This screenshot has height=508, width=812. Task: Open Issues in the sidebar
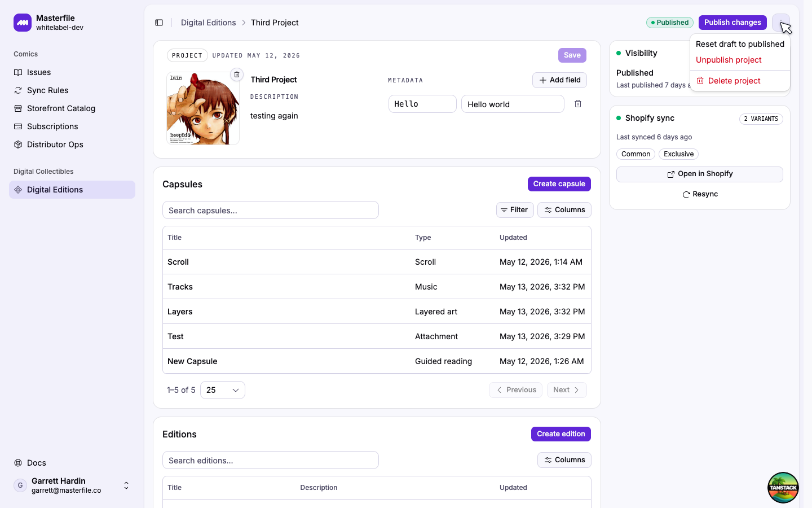[x=72, y=72]
